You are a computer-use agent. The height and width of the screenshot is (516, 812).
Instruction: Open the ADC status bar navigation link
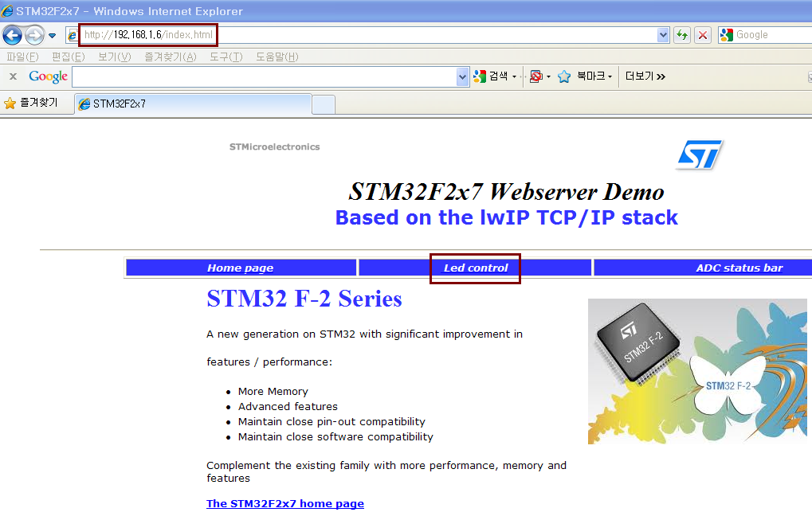click(739, 268)
